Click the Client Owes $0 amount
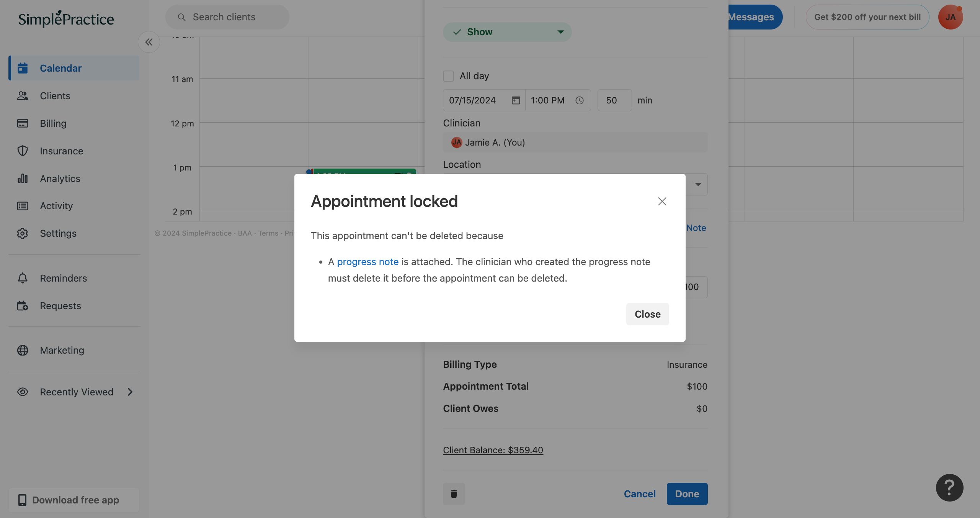The width and height of the screenshot is (980, 518). [x=702, y=409]
